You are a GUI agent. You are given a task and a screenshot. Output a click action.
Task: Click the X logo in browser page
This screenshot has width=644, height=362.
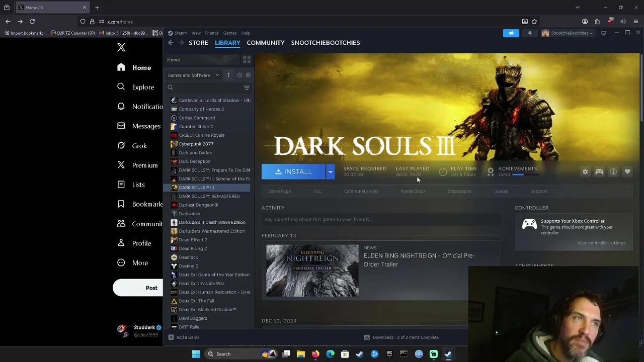tap(121, 48)
